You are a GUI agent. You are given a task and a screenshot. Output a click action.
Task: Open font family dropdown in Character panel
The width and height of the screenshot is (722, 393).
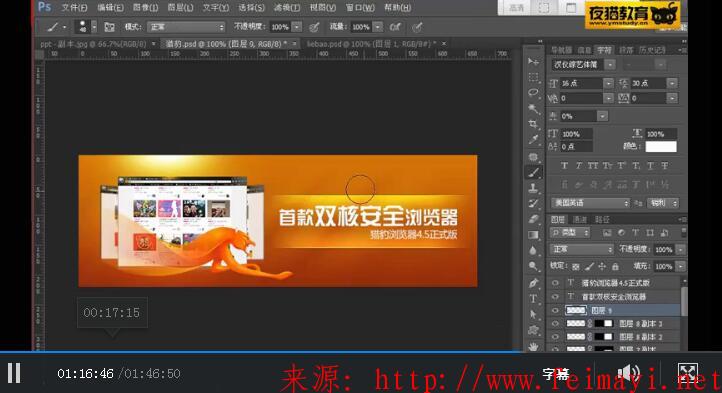pyautogui.click(x=610, y=65)
